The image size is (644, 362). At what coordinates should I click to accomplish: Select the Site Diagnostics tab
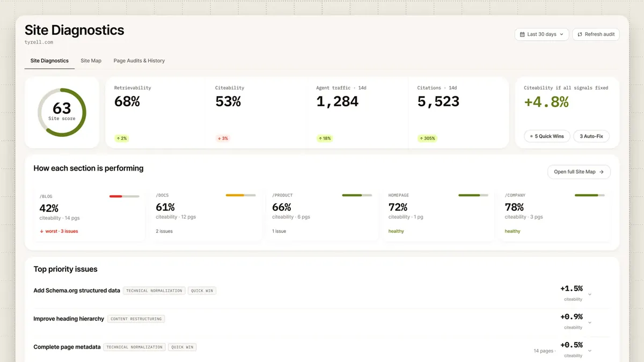tap(49, 61)
